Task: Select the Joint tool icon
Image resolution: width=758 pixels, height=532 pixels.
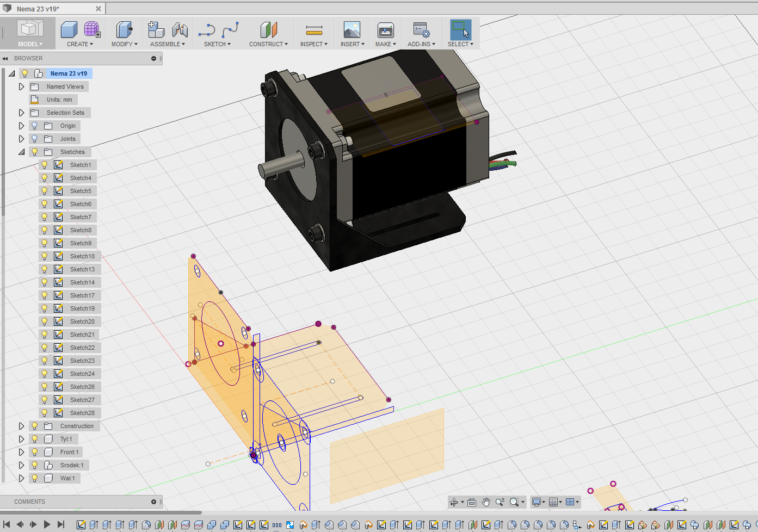Action: pyautogui.click(x=180, y=30)
